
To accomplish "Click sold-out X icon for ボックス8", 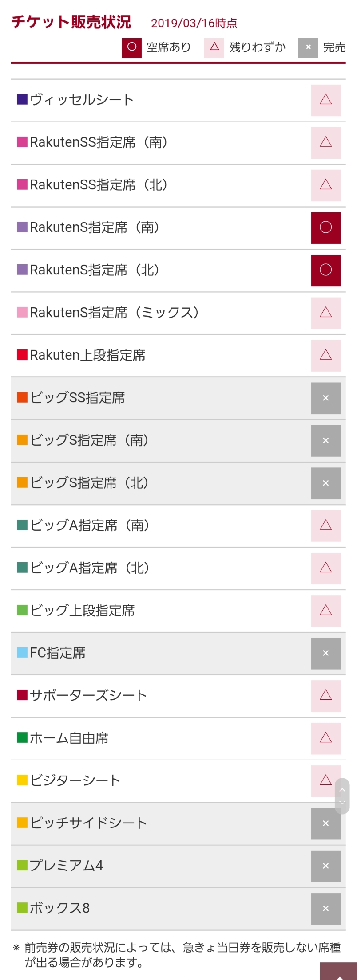I will (x=325, y=909).
